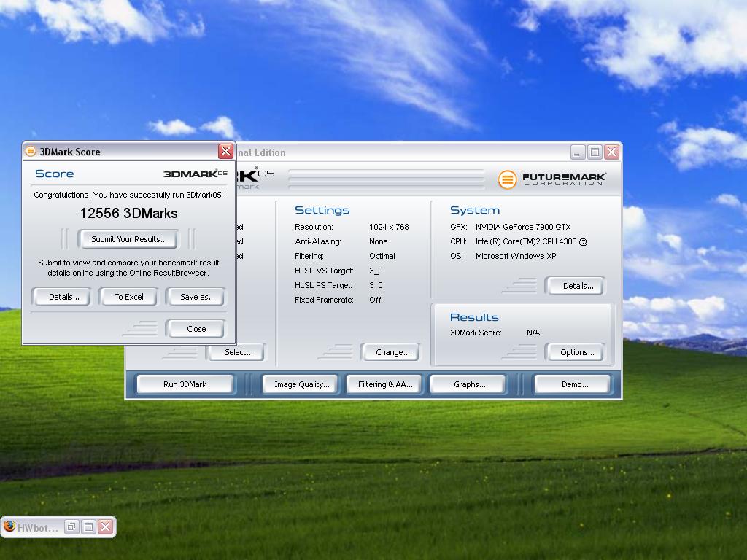Click the red X of 3DMark Score dialog
747x560 pixels.
[225, 152]
